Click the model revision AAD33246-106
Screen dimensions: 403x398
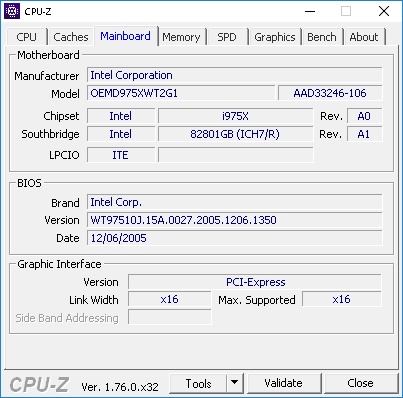coord(330,93)
